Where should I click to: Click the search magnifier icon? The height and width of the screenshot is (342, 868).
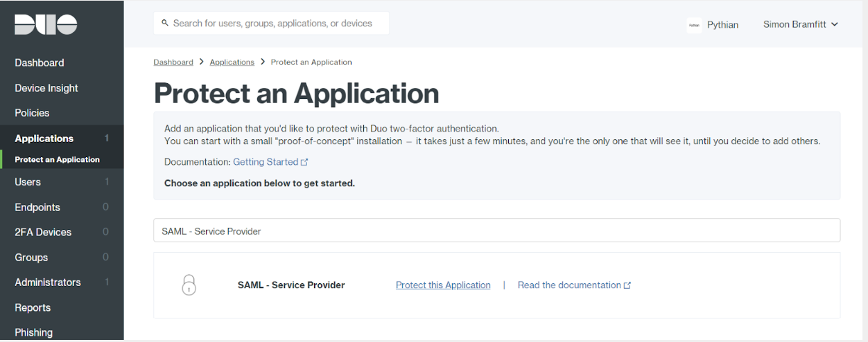165,24
